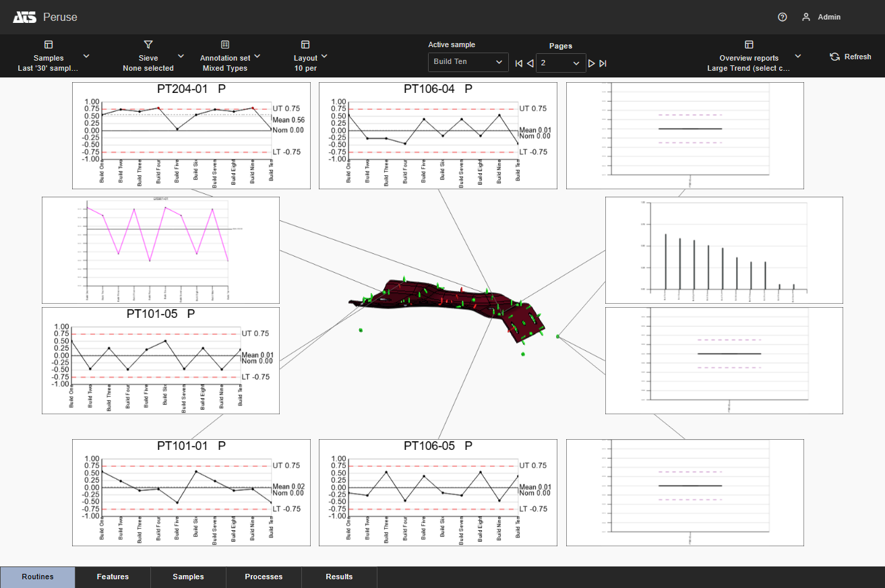This screenshot has height=588, width=885.
Task: Advance to the next page arrow
Action: (591, 63)
